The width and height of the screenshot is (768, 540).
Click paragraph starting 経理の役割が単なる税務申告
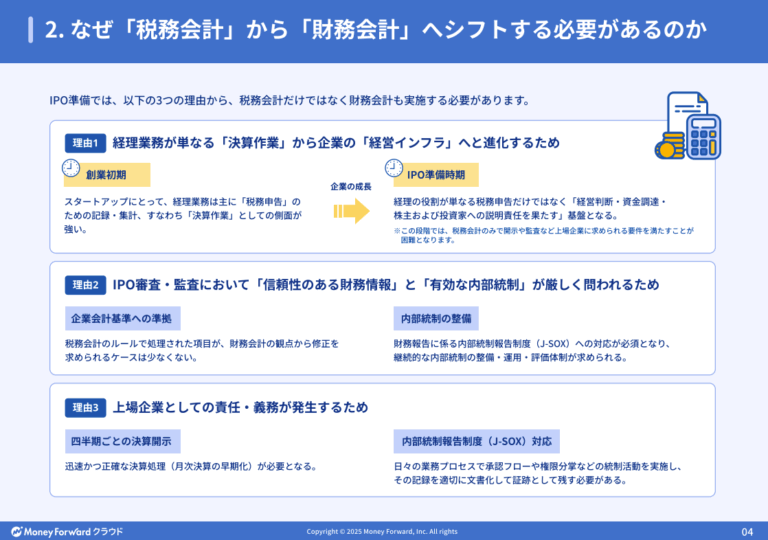click(530, 208)
